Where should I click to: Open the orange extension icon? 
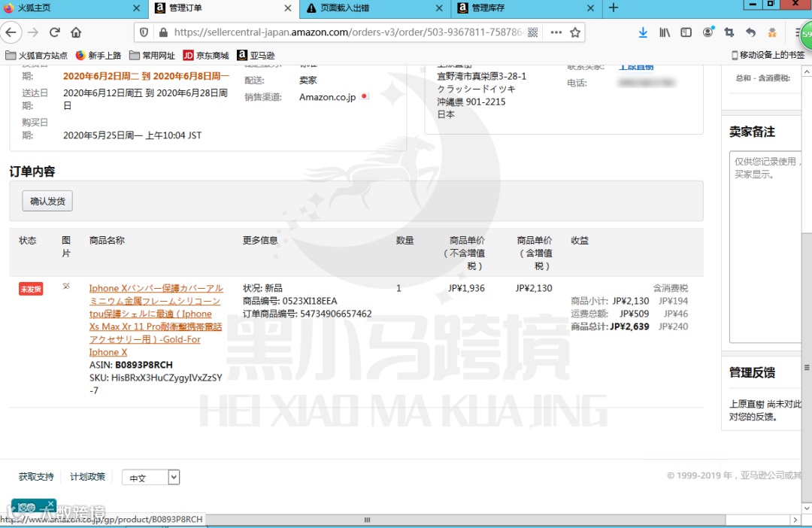(772, 32)
